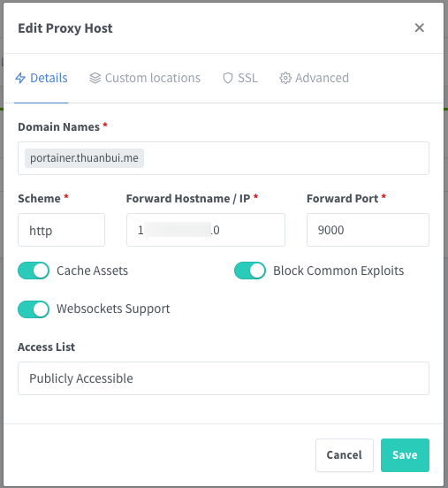Toggle Websockets Support off
The width and height of the screenshot is (448, 488).
[x=34, y=309]
